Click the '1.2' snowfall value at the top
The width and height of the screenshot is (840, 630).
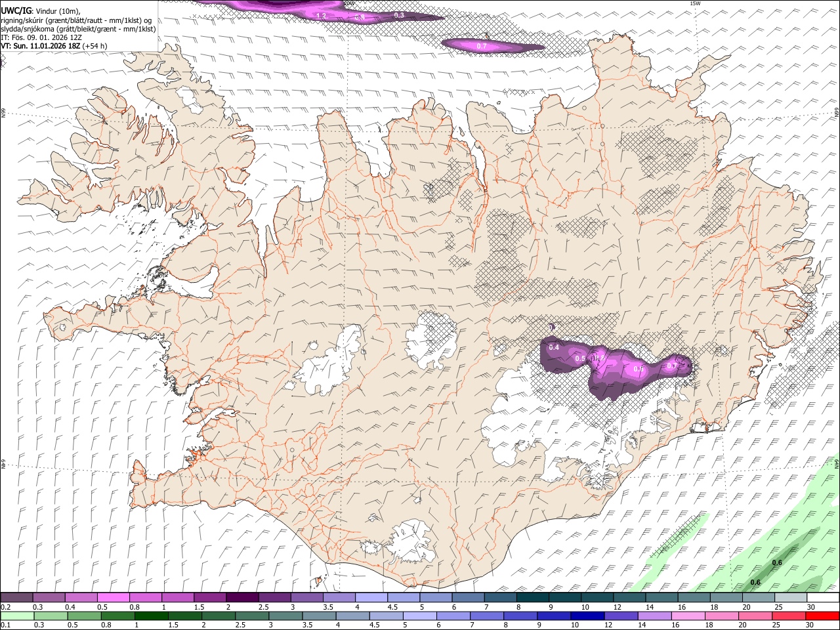321,15
